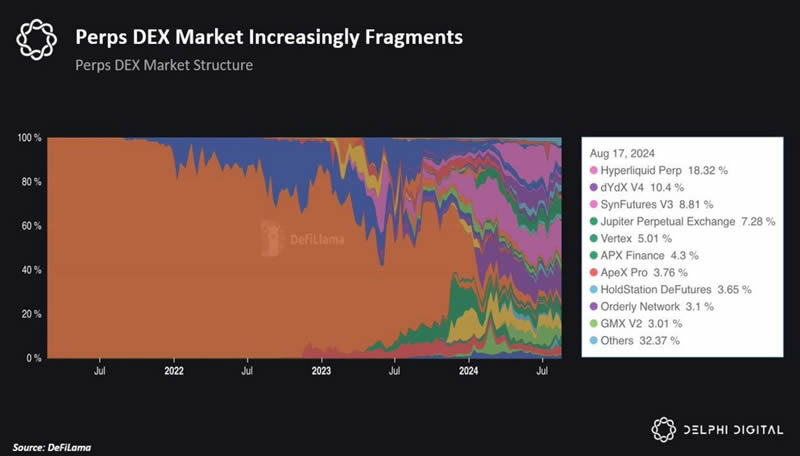Click the 2023 x-axis marker
The width and height of the screenshot is (800, 456).
point(321,371)
